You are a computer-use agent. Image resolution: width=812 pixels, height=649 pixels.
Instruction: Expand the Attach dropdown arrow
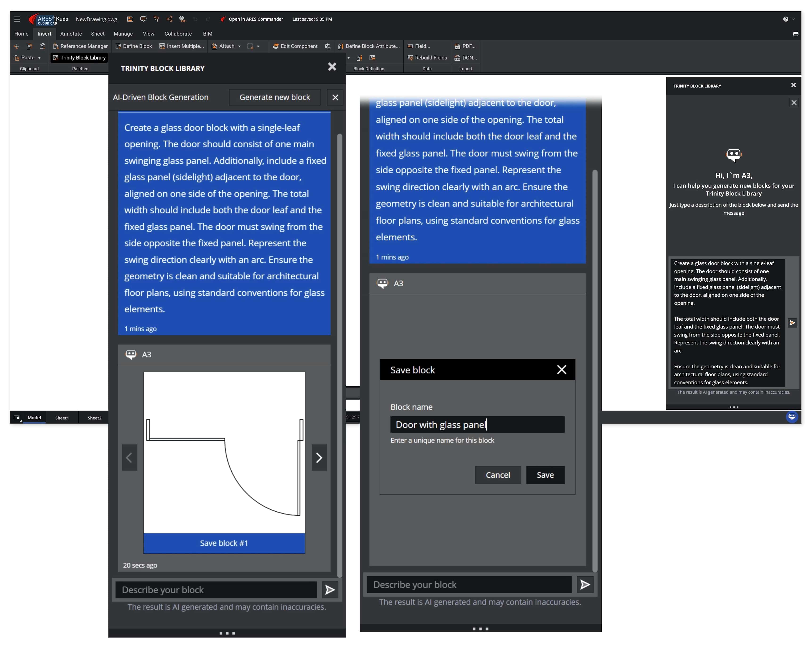coord(239,46)
